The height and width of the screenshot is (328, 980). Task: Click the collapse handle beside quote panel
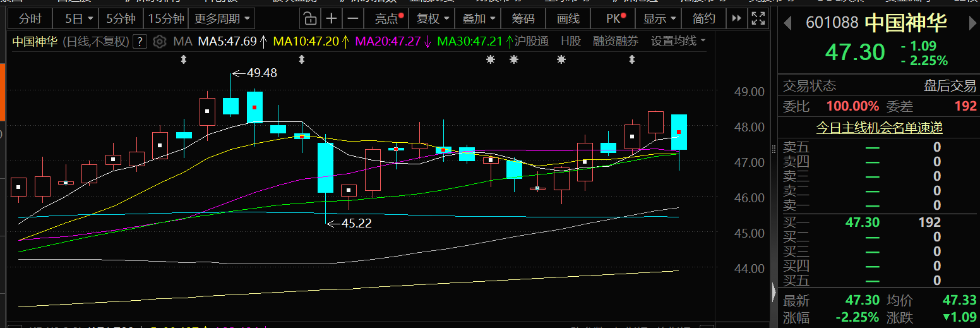774,292
